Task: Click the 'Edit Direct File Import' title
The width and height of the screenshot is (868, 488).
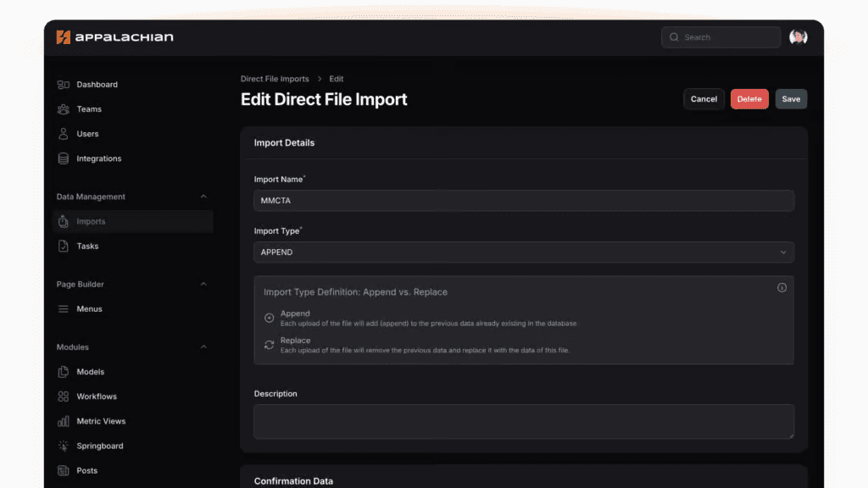Action: pyautogui.click(x=324, y=99)
